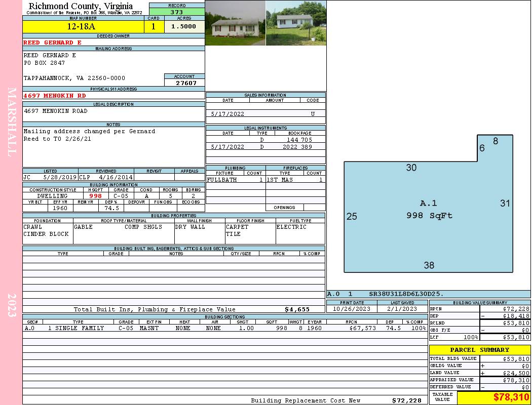Click exterior finish MASNT

(x=149, y=328)
